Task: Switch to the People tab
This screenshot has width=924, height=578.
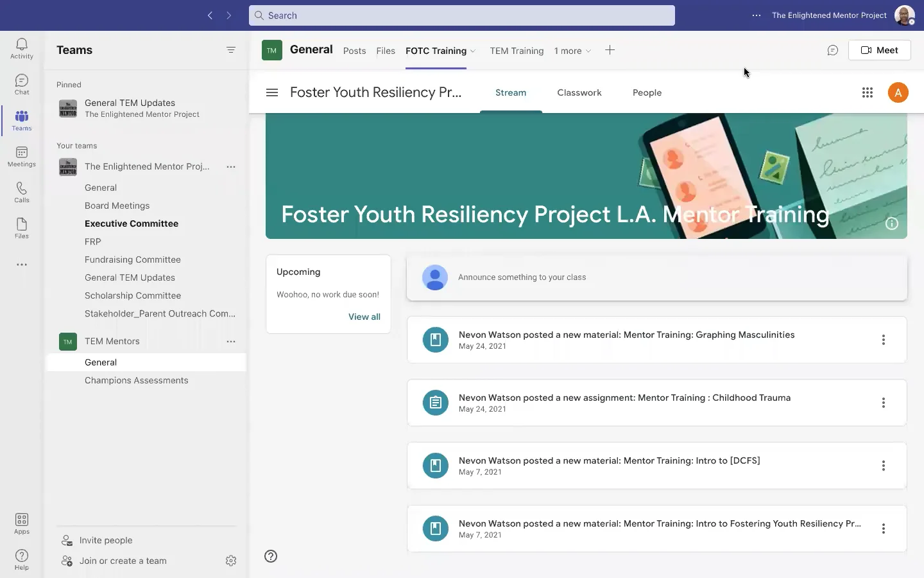Action: [x=647, y=92]
